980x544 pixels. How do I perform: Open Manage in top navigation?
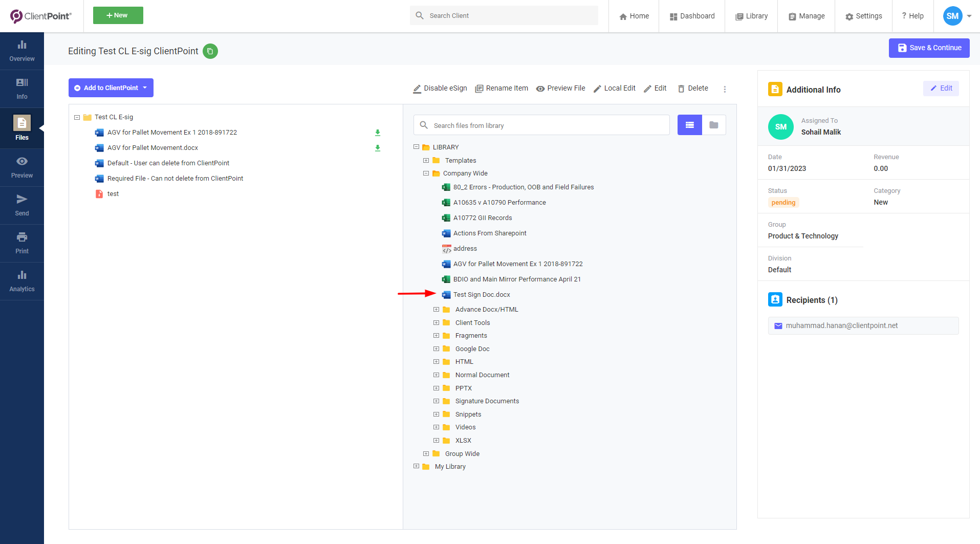807,16
